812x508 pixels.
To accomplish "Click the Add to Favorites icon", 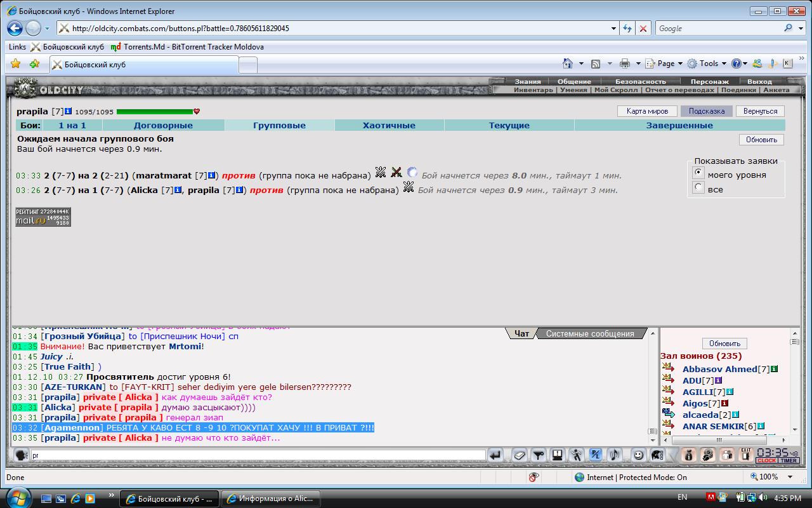I will point(34,63).
